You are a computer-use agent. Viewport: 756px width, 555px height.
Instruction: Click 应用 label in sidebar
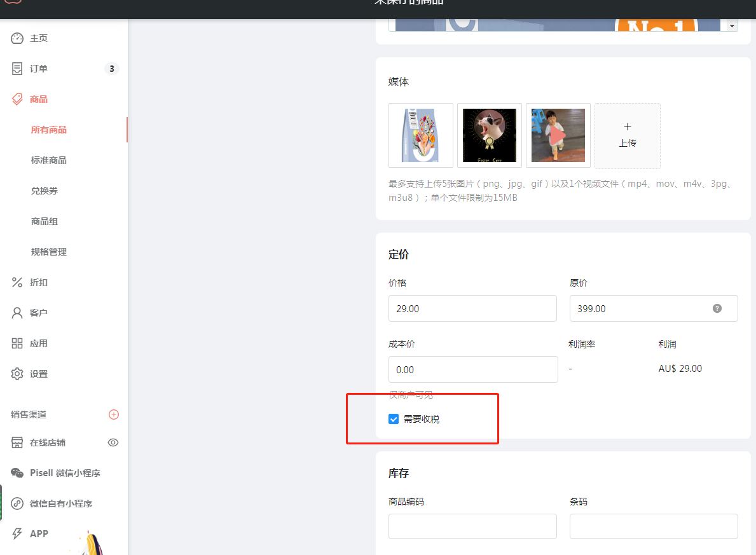pos(39,343)
